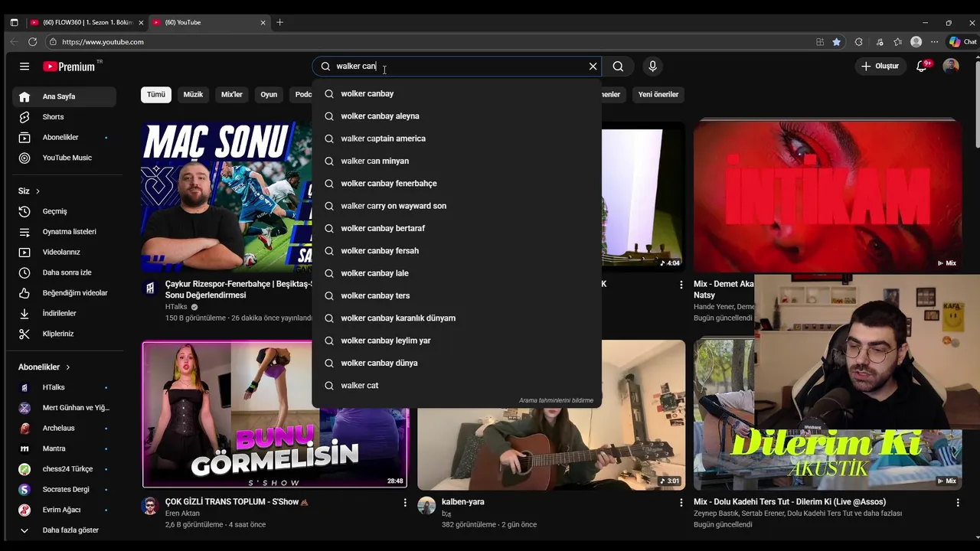Open Geçmiş history in sidebar
The width and height of the screenshot is (980, 551).
pyautogui.click(x=64, y=211)
